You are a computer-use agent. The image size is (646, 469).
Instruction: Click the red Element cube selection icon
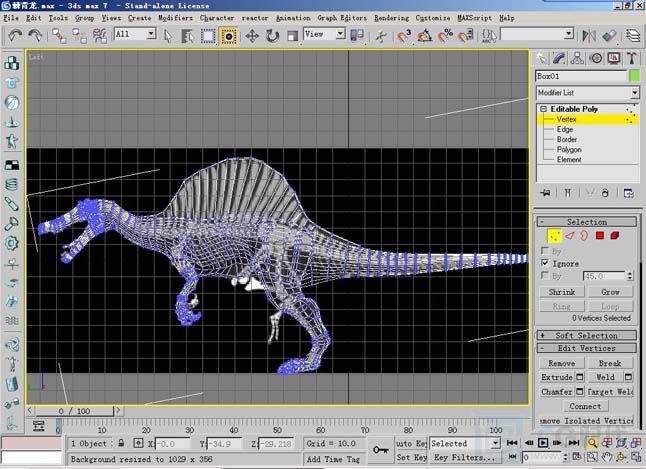[x=615, y=236]
